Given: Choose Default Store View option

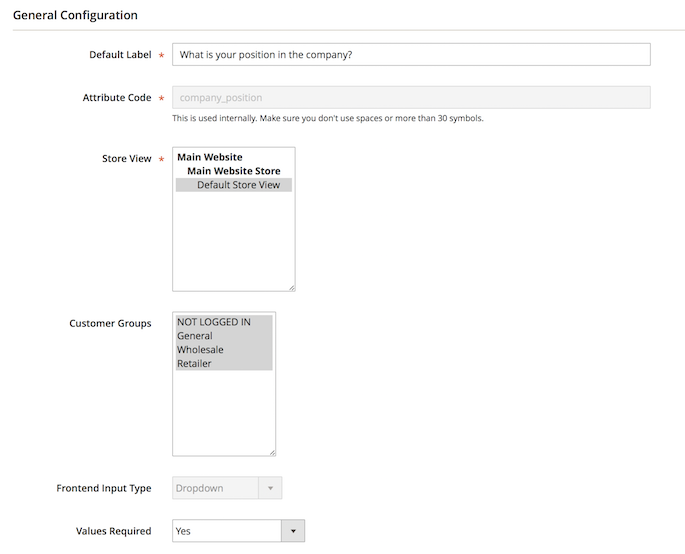Looking at the screenshot, I should tap(238, 185).
